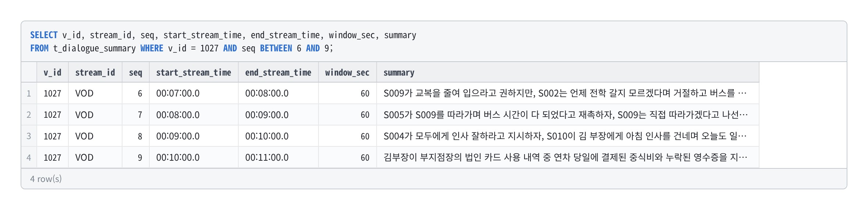The height and width of the screenshot is (204, 868).
Task: Click the summary cell starting with S004가 모두에게
Action: [568, 136]
